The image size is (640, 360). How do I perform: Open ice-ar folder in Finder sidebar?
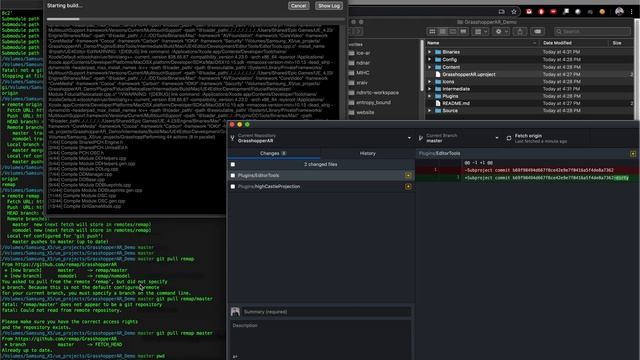[363, 53]
